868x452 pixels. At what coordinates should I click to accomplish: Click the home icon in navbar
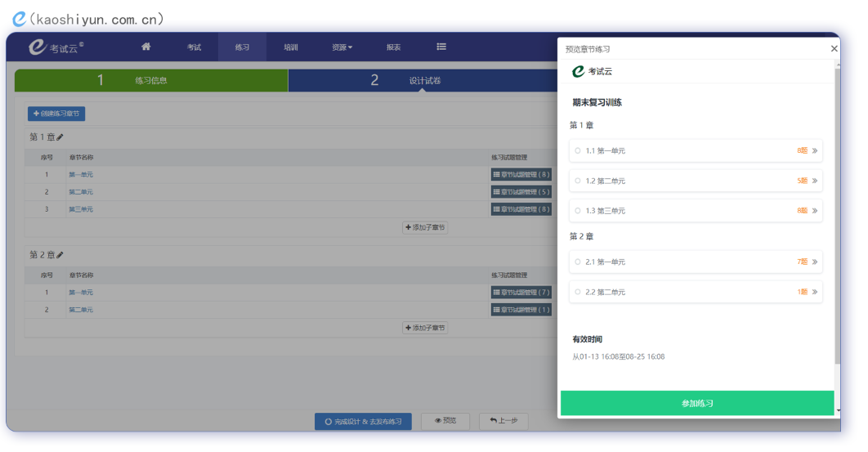(146, 47)
